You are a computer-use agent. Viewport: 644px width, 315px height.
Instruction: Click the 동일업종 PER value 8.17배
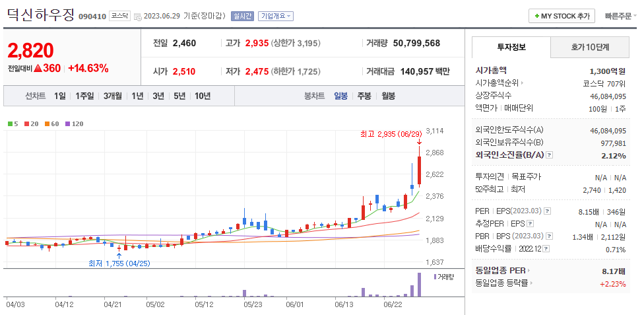[613, 271]
